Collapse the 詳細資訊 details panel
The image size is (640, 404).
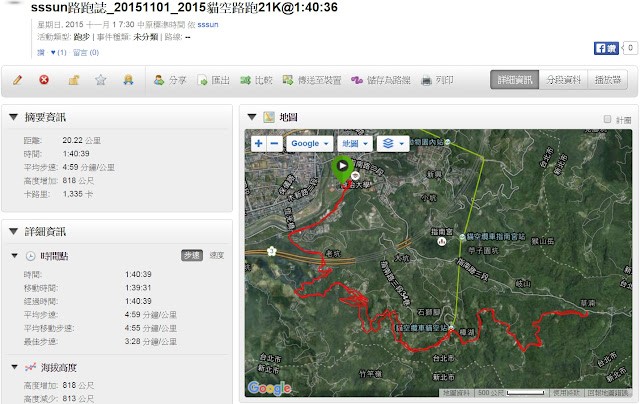[13, 232]
